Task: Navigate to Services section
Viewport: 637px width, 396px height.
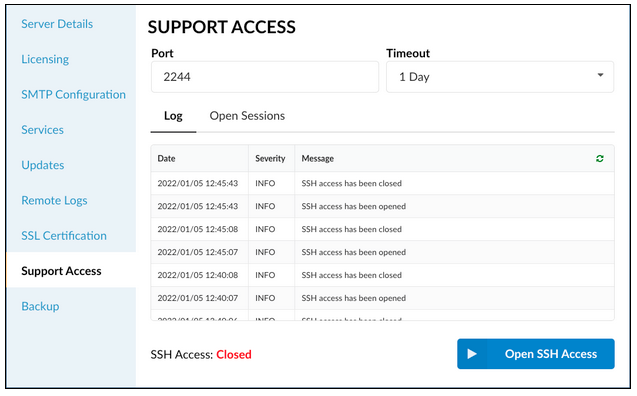Action: [42, 130]
